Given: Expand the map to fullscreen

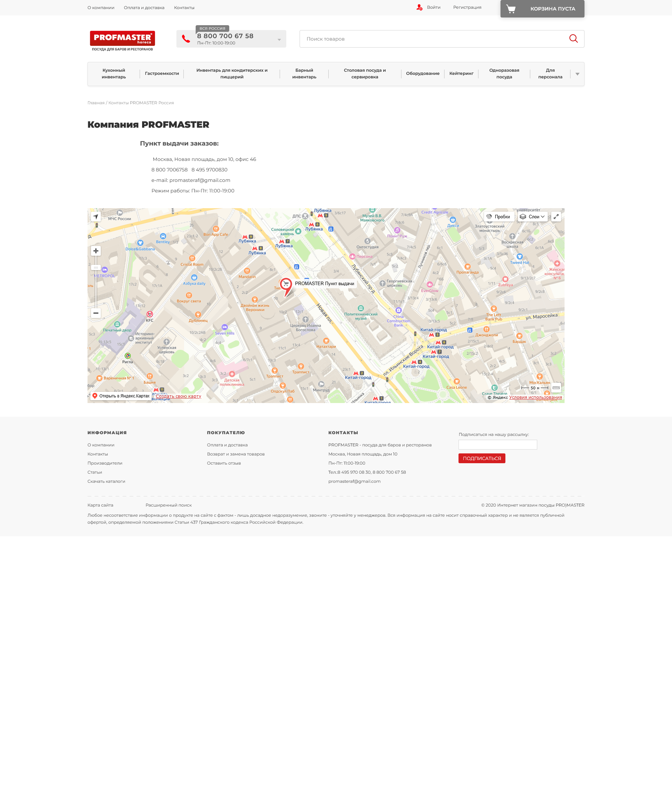Looking at the screenshot, I should point(556,217).
